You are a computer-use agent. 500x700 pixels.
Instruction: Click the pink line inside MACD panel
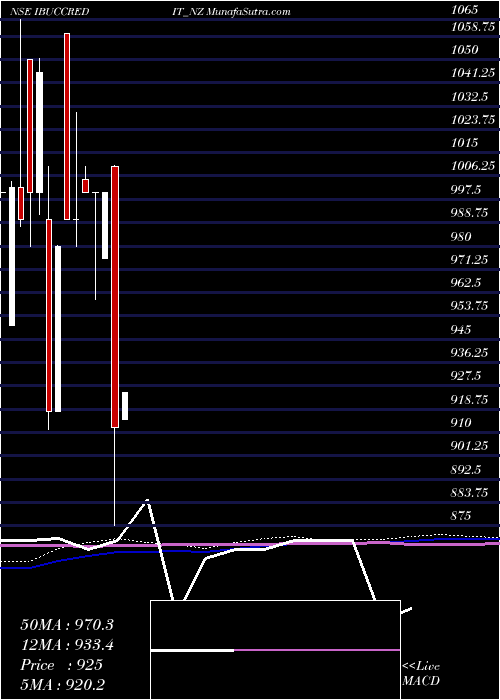317,650
